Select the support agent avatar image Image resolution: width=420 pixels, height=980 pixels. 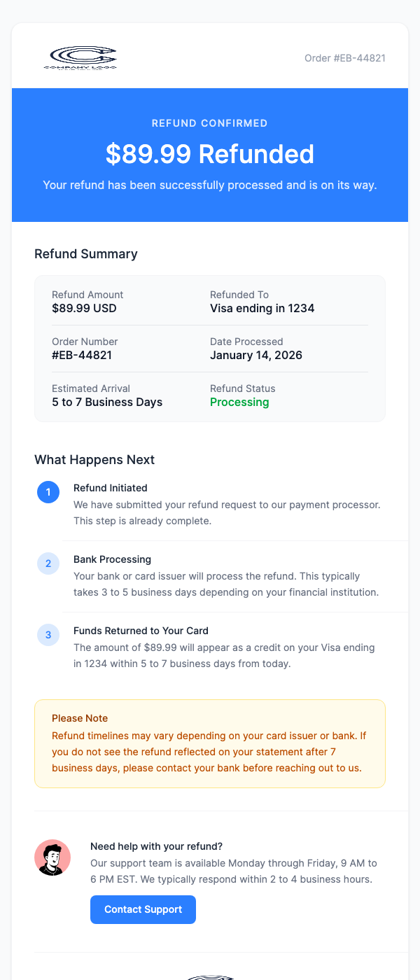pos(52,857)
